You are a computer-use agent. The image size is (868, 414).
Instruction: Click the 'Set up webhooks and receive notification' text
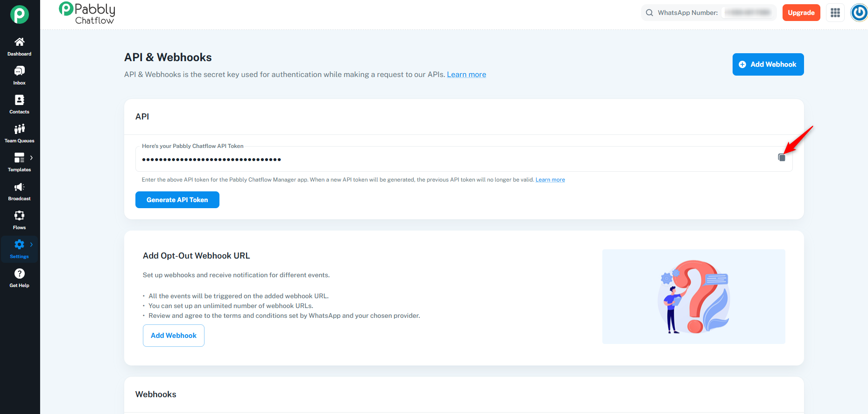click(236, 275)
